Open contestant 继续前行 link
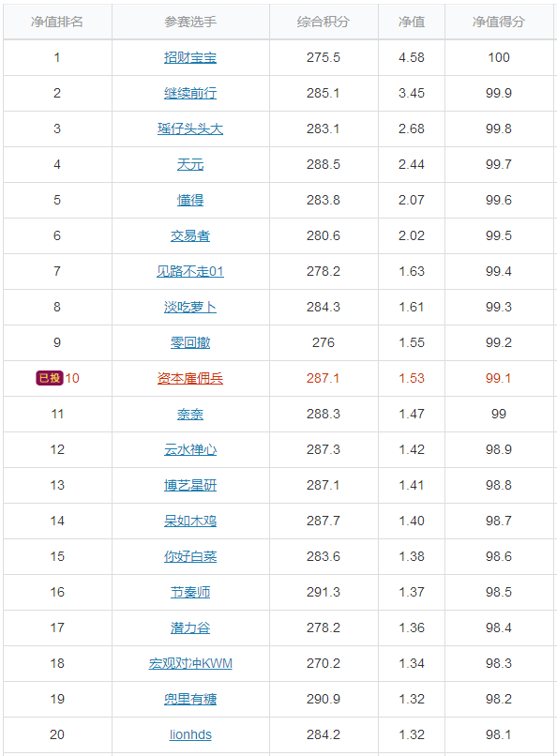The width and height of the screenshot is (557, 756). tap(190, 93)
